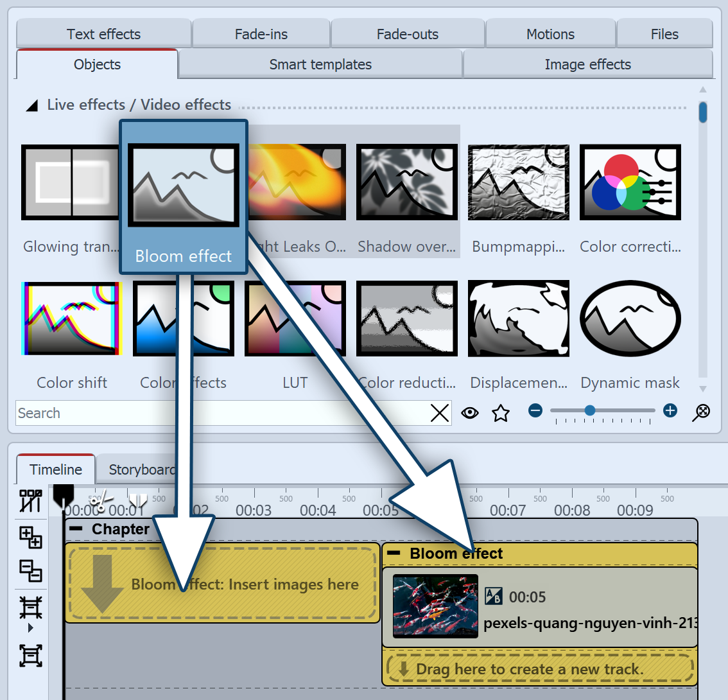The image size is (728, 700).
Task: Select the Dynamic mask effect
Action: pos(630,319)
